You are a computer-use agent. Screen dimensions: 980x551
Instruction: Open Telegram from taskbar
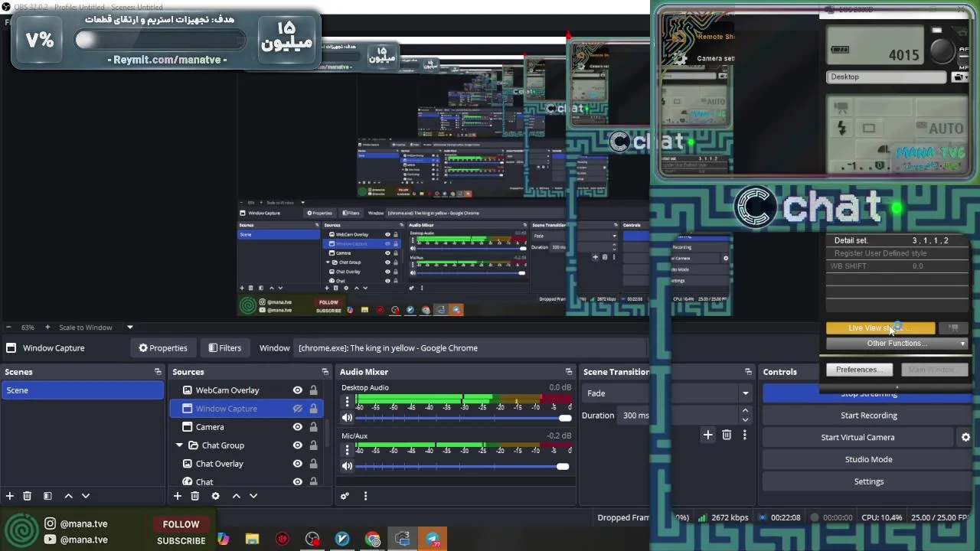(x=433, y=539)
